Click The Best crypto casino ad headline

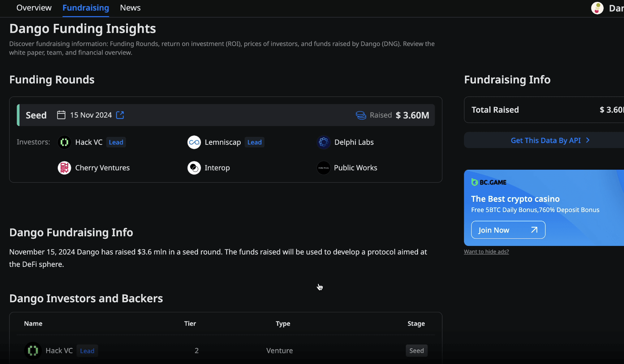click(515, 199)
